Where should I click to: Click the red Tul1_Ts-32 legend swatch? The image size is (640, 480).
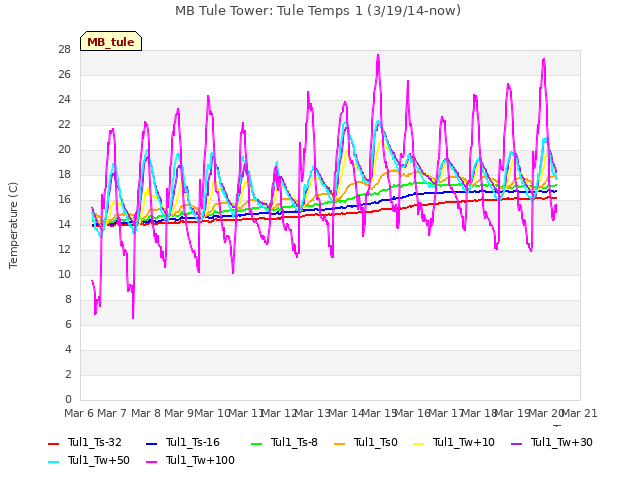[x=53, y=444]
